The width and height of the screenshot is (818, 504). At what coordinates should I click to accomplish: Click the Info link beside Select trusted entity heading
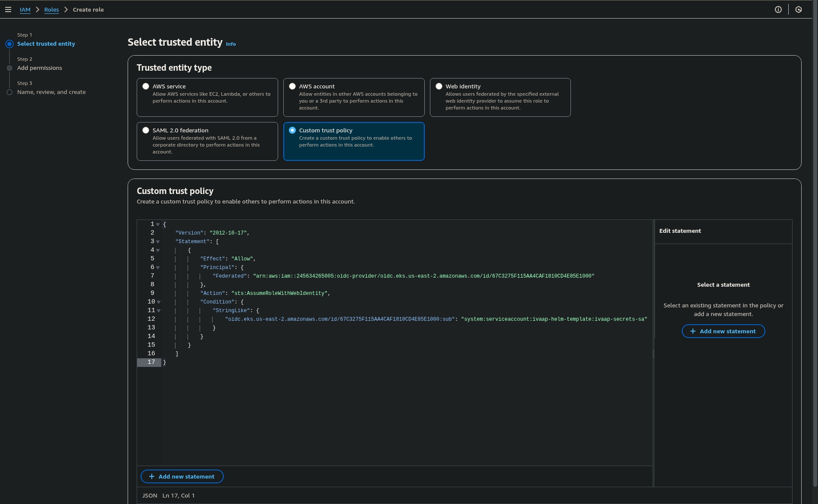231,44
